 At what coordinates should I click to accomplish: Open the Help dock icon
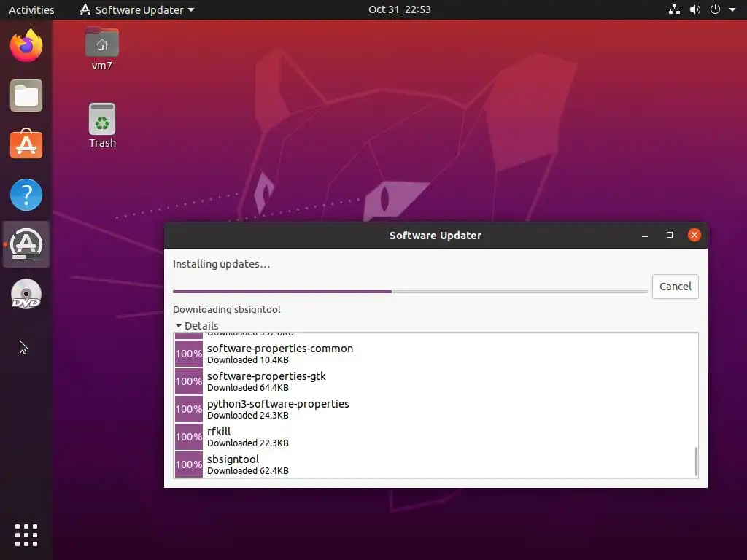pos(26,194)
